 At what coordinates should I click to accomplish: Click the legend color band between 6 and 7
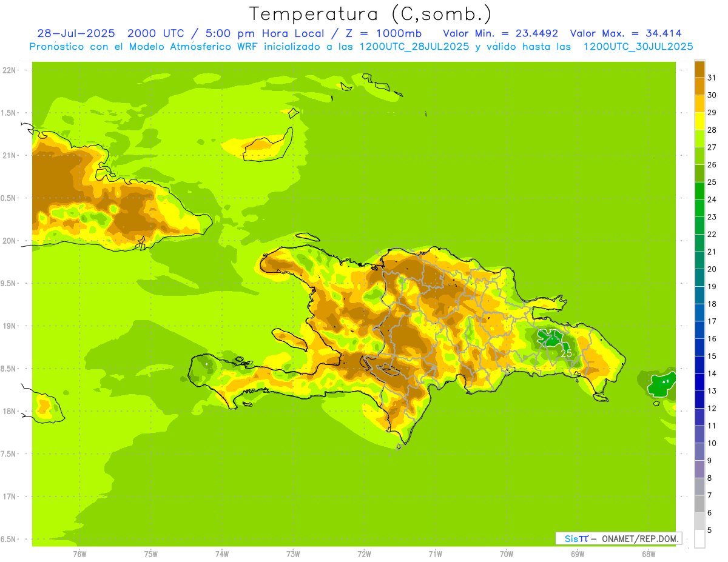click(x=699, y=504)
